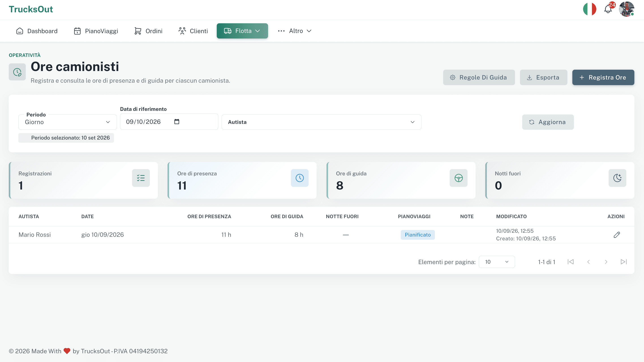The width and height of the screenshot is (644, 362).
Task: Click the Registra Ore button
Action: [x=603, y=77]
